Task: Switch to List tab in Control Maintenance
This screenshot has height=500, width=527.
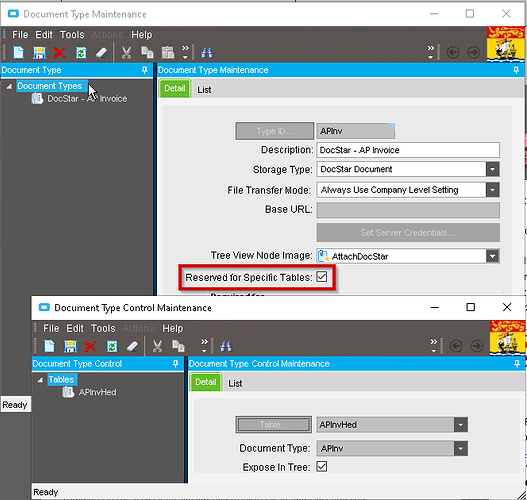Action: pos(235,383)
